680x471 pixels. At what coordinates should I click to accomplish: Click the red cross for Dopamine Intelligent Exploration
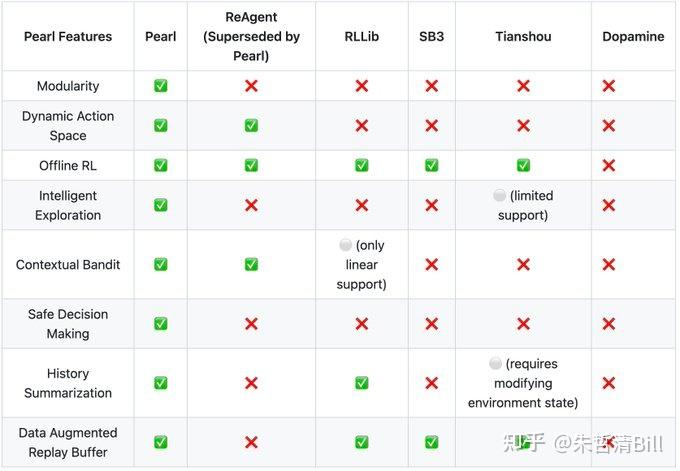point(608,205)
